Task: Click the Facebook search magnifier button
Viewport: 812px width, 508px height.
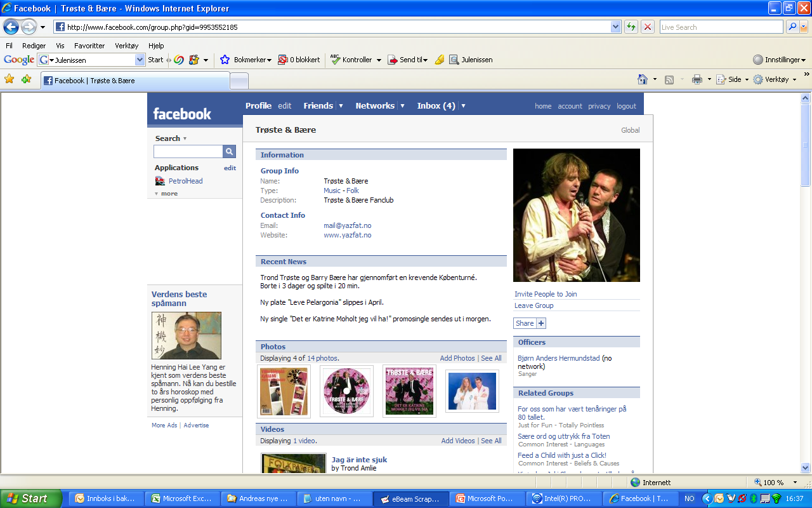Action: [x=229, y=151]
